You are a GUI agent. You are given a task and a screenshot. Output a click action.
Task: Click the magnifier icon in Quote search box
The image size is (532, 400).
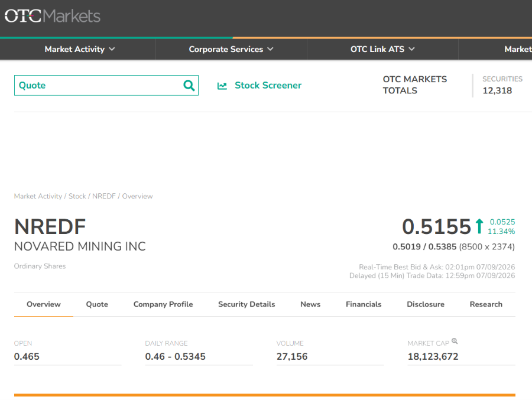pos(189,85)
